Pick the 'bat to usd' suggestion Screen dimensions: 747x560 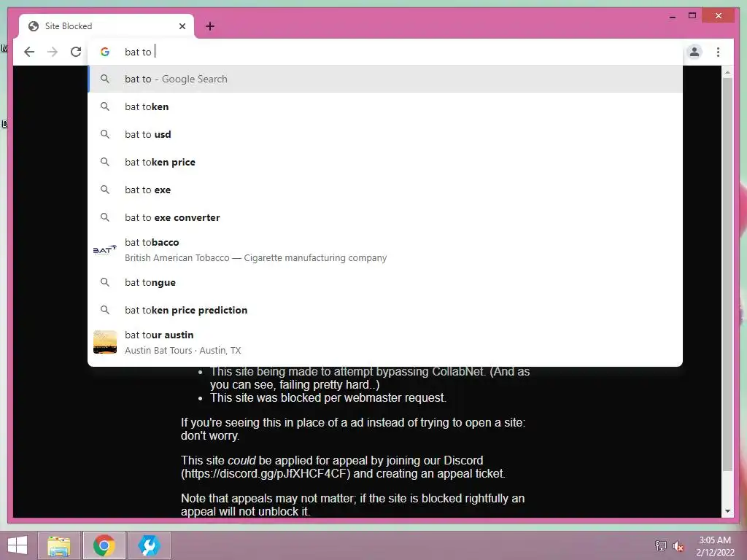pyautogui.click(x=385, y=134)
